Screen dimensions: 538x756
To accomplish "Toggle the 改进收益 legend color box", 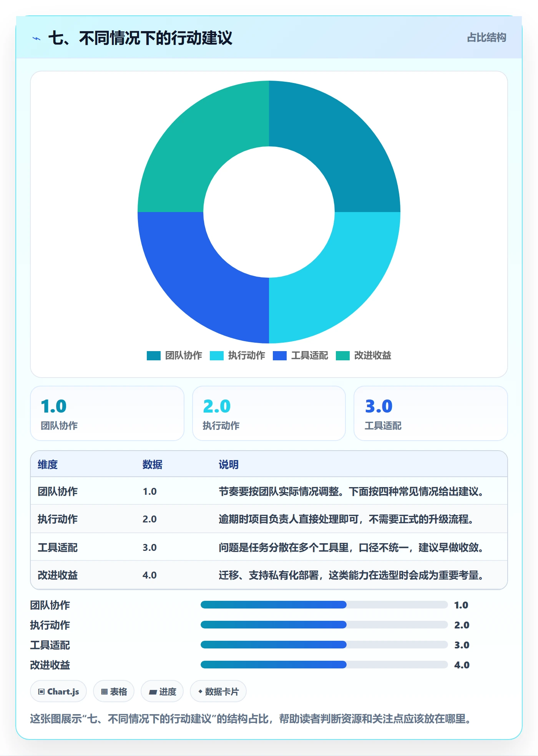I will tap(343, 356).
